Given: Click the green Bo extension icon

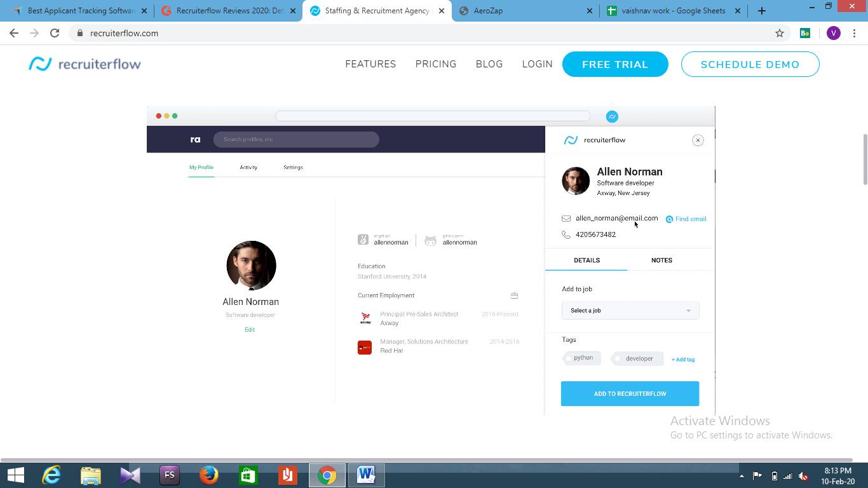Looking at the screenshot, I should (805, 33).
